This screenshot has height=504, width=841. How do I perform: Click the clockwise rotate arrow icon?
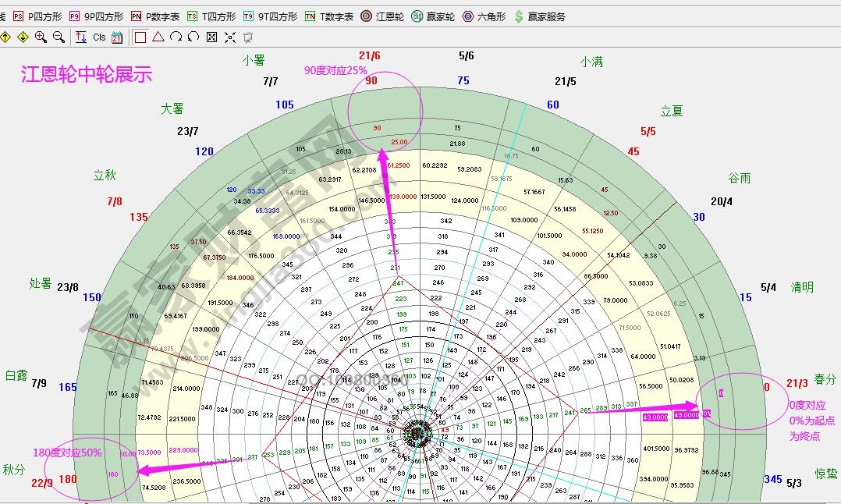pyautogui.click(x=176, y=37)
